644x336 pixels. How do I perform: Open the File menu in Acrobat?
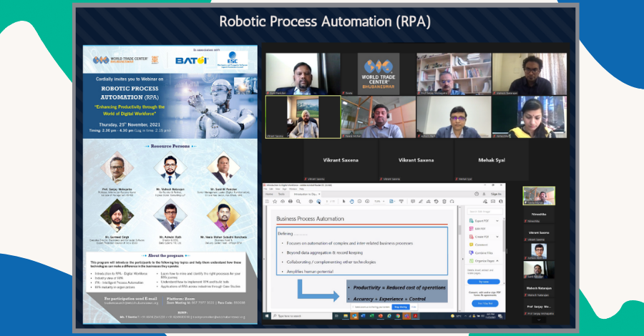click(x=265, y=189)
